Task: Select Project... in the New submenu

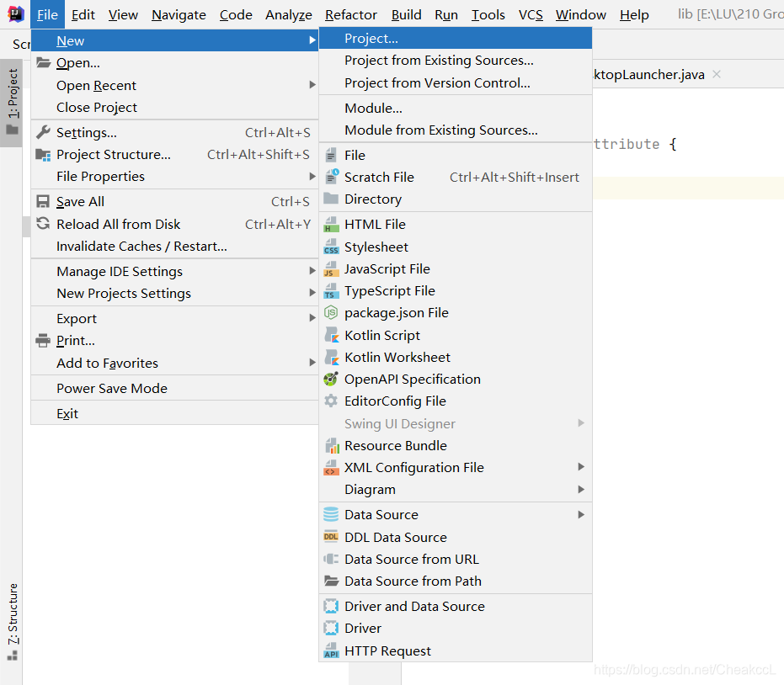Action: click(456, 39)
